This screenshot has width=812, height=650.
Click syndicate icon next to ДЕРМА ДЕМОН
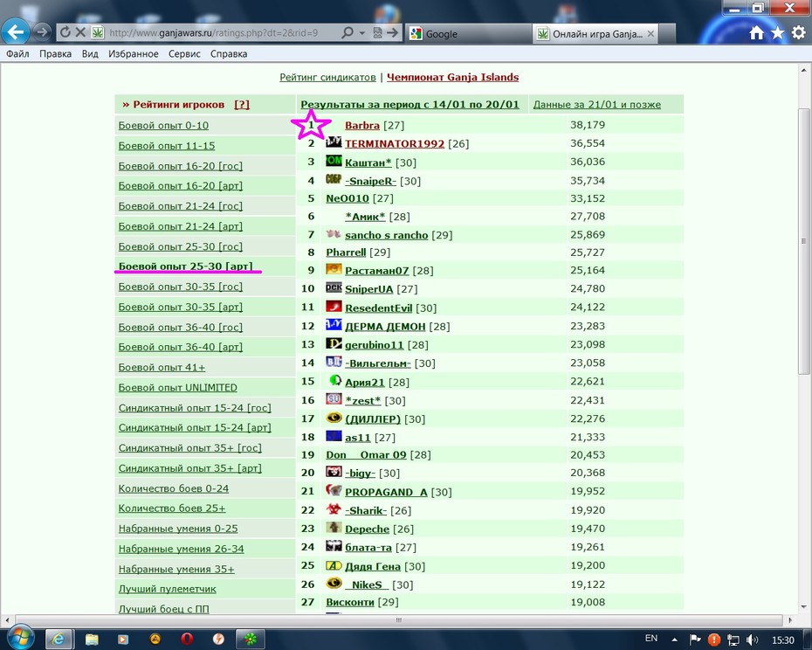point(334,324)
